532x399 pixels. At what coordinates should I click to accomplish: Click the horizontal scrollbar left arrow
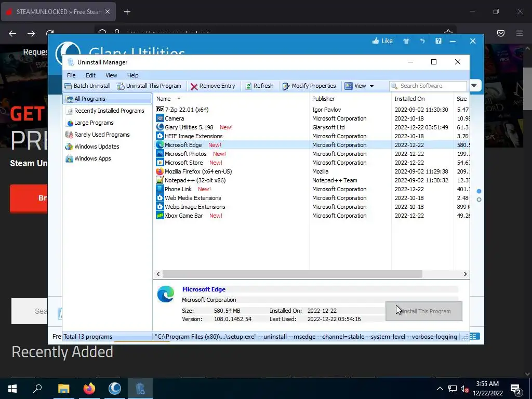[158, 274]
